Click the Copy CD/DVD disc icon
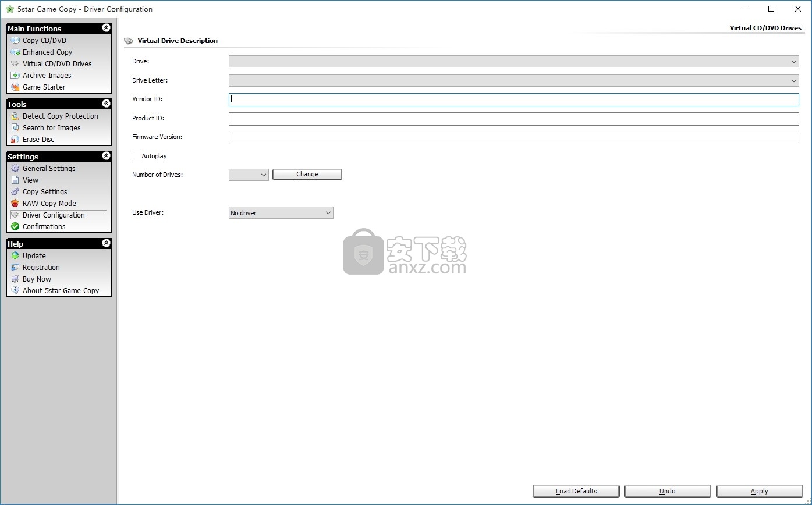The image size is (812, 505). coord(15,40)
